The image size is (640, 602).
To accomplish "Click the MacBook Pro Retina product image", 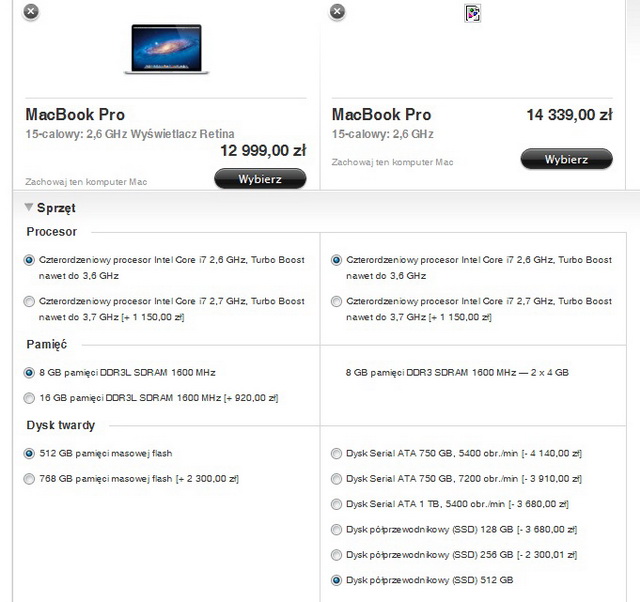I will [x=167, y=49].
